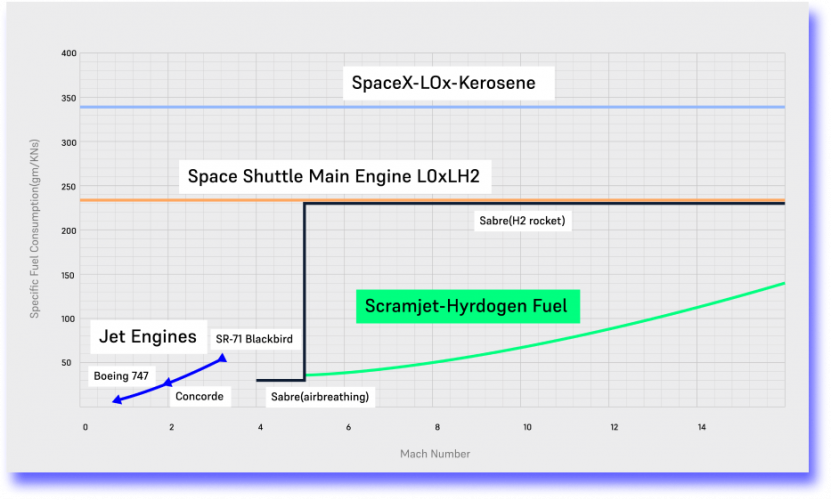
Task: Click the SpaceX-LOx-Kerosene label
Action: coord(451,84)
